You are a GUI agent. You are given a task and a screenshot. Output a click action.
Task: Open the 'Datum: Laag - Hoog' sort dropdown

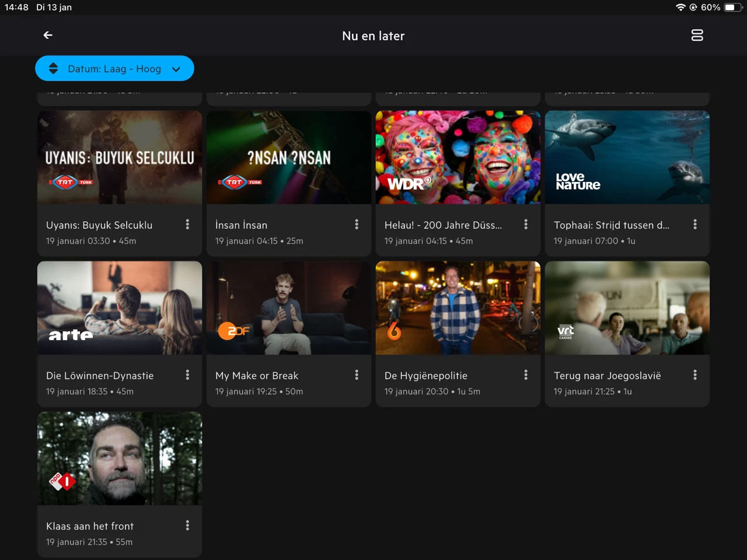coord(114,69)
